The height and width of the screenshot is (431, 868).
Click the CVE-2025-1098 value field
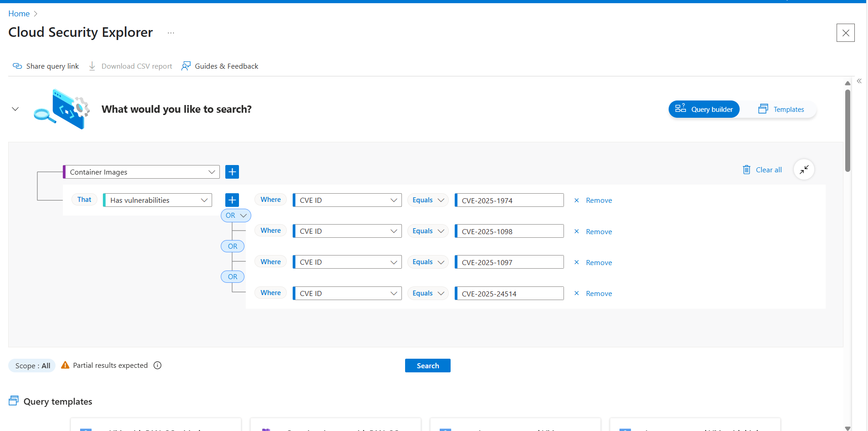coord(509,231)
